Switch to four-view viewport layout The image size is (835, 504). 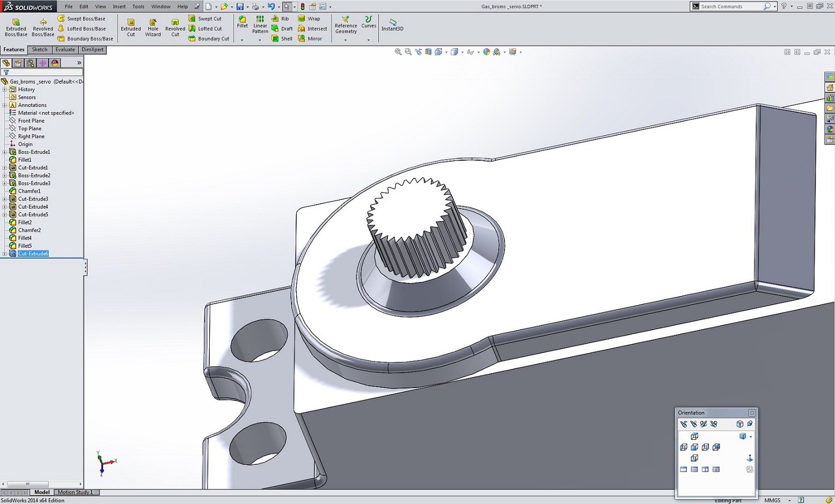(716, 470)
